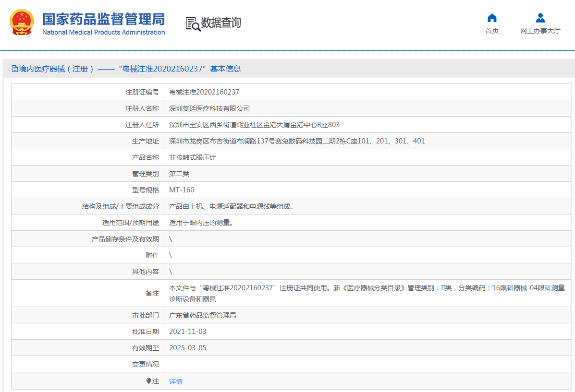Viewport: 575px width, 392px height.
Task: Click the 适用范围/预期用途 label
Action: click(131, 222)
